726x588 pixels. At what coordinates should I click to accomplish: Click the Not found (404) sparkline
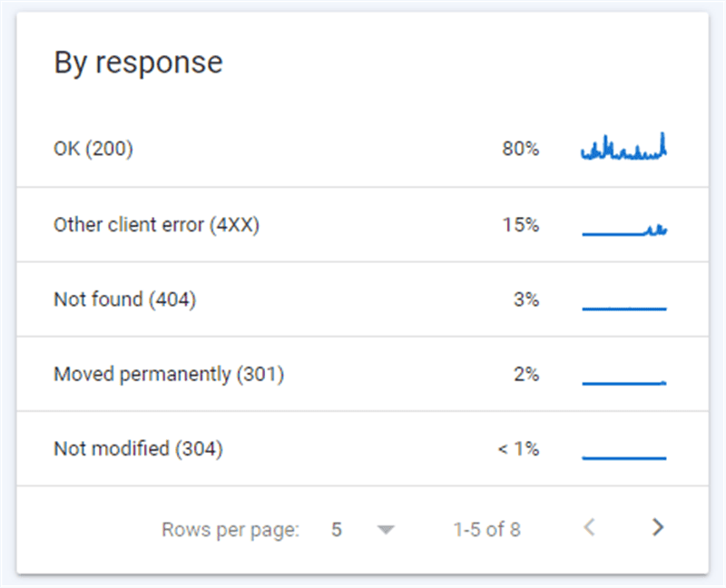pyautogui.click(x=624, y=307)
